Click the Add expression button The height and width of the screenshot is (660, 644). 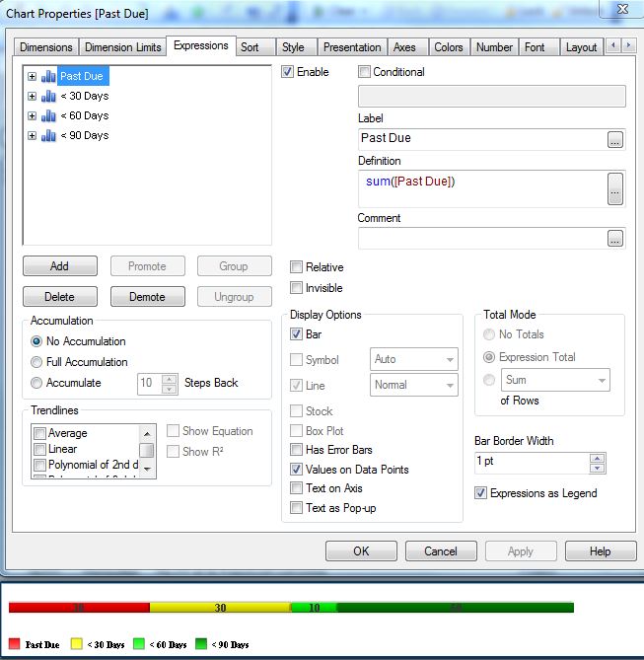(x=60, y=266)
